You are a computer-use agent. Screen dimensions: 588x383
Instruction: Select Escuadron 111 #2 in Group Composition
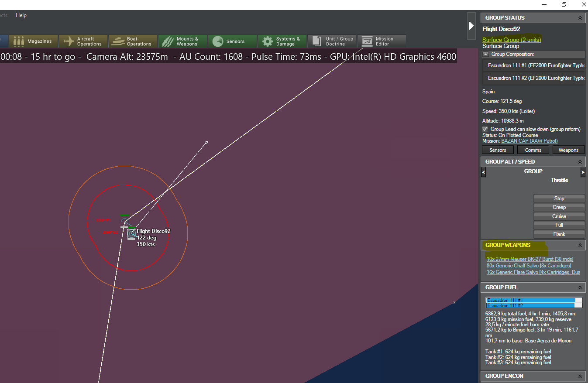coord(533,78)
